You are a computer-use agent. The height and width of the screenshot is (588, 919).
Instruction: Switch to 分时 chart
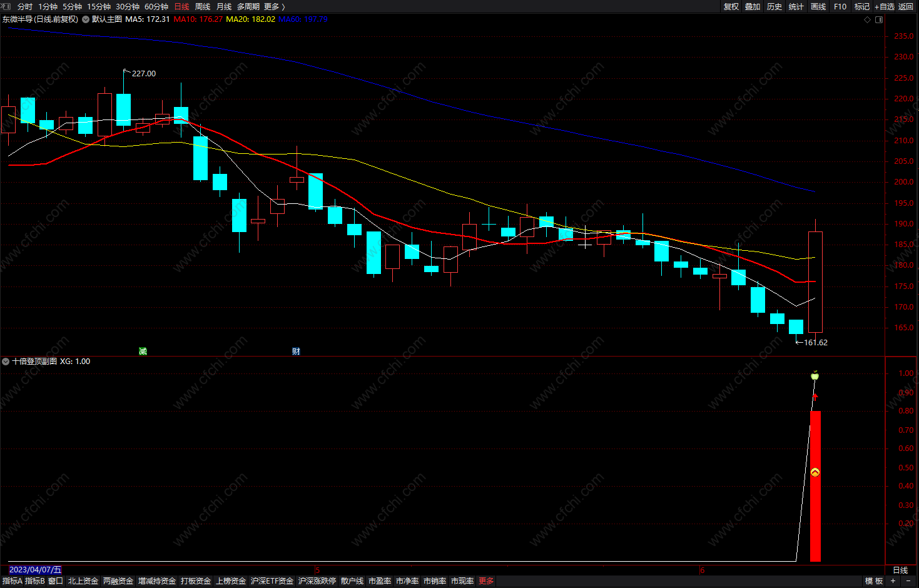24,6
